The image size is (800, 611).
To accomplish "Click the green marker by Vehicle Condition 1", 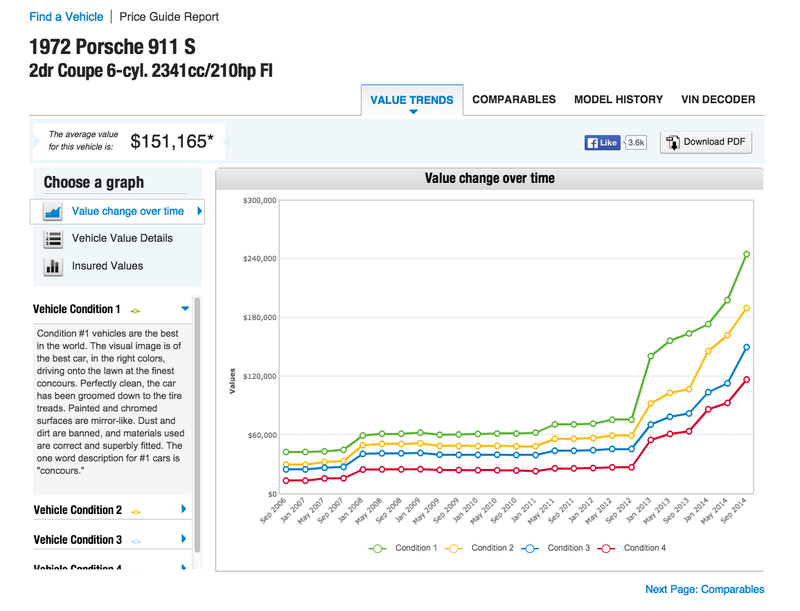I will coord(135,311).
